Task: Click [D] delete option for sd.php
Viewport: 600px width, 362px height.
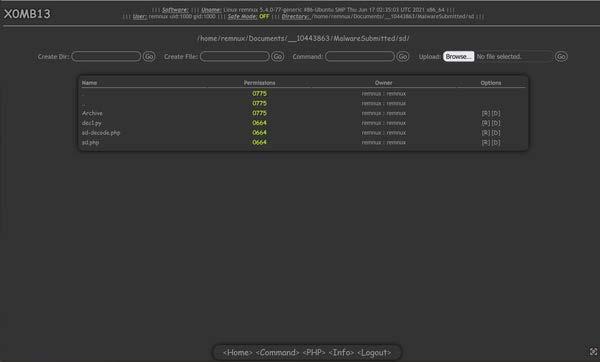Action: coord(496,142)
